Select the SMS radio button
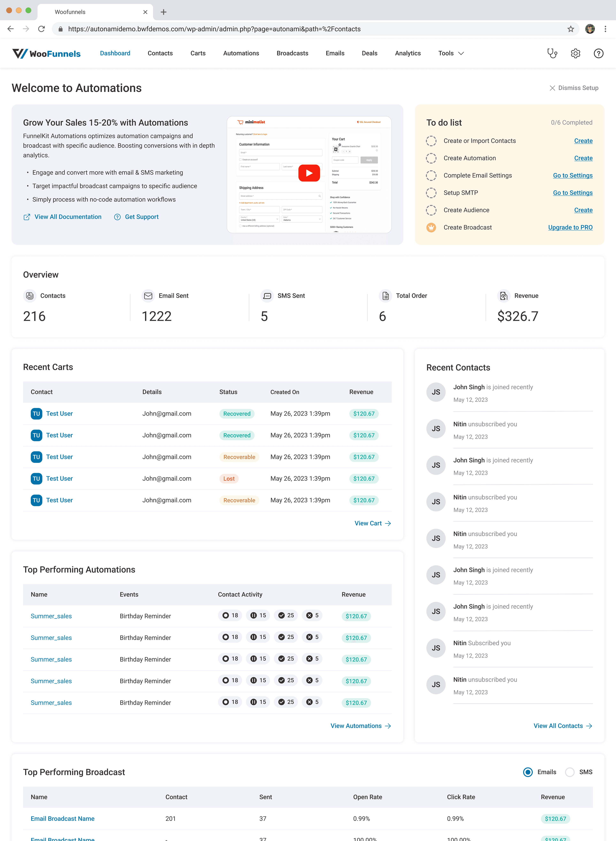616x841 pixels. pos(569,772)
